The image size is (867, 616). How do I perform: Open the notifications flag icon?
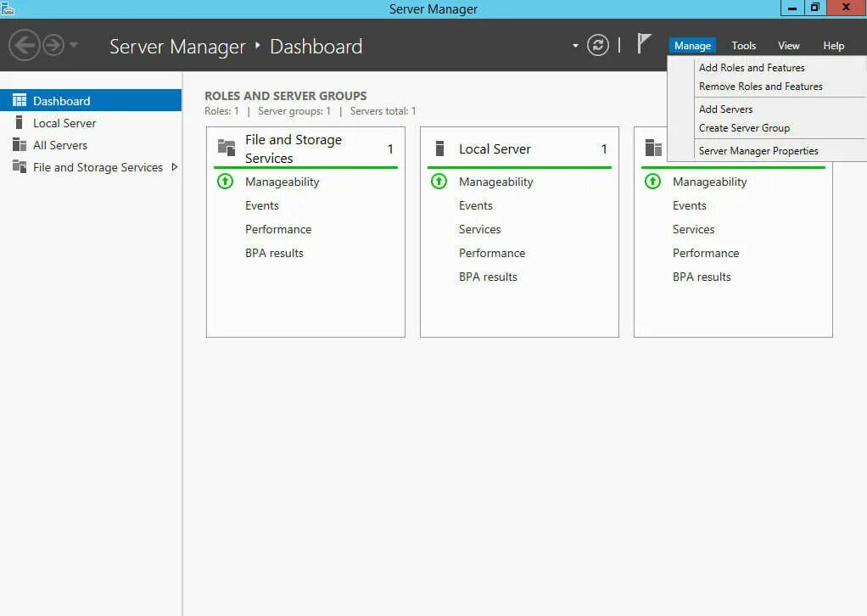click(644, 43)
